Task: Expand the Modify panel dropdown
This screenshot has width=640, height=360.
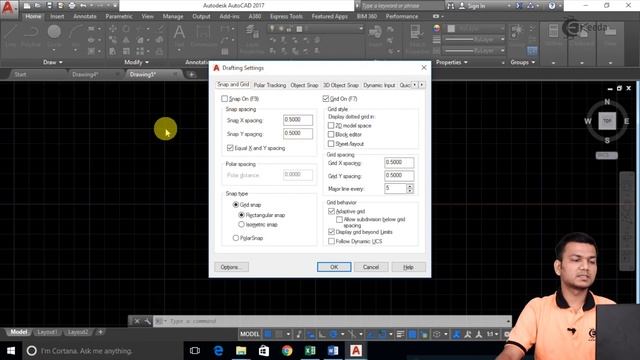Action: [136, 62]
